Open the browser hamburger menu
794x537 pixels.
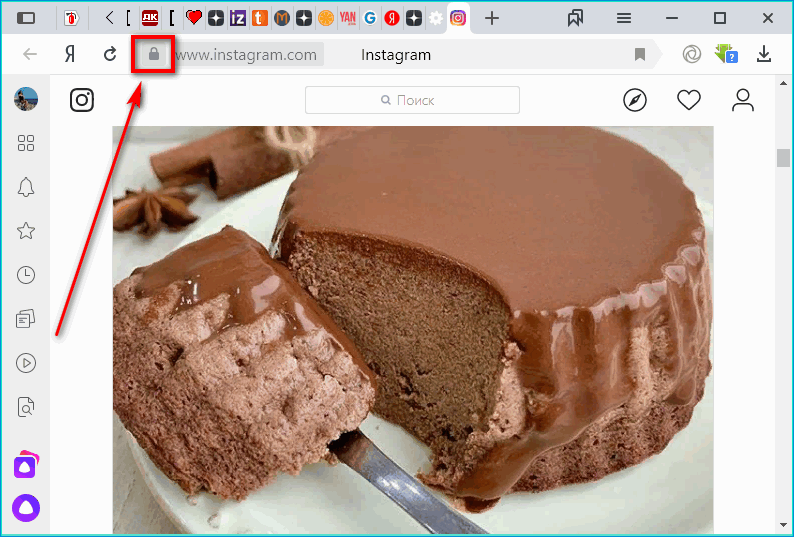624,18
